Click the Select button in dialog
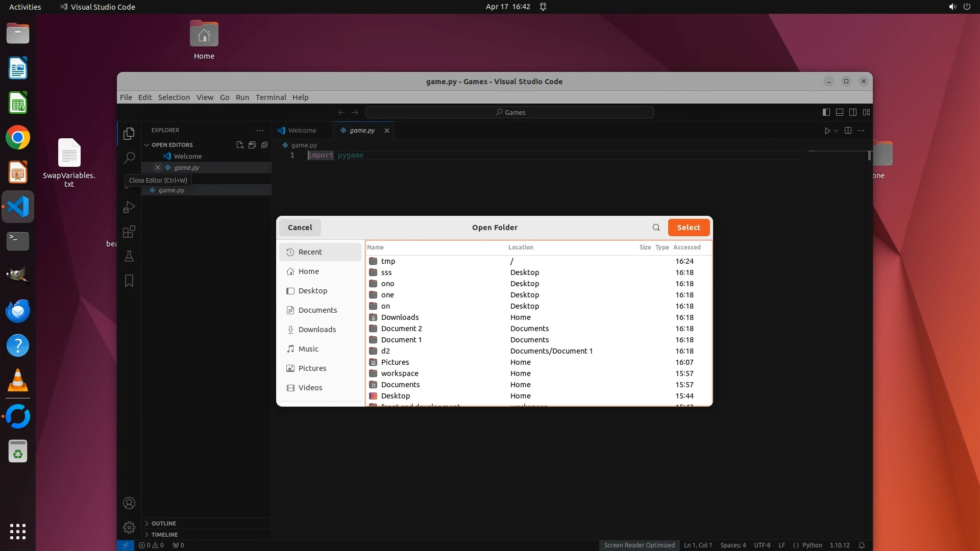The width and height of the screenshot is (980, 551). (x=688, y=228)
